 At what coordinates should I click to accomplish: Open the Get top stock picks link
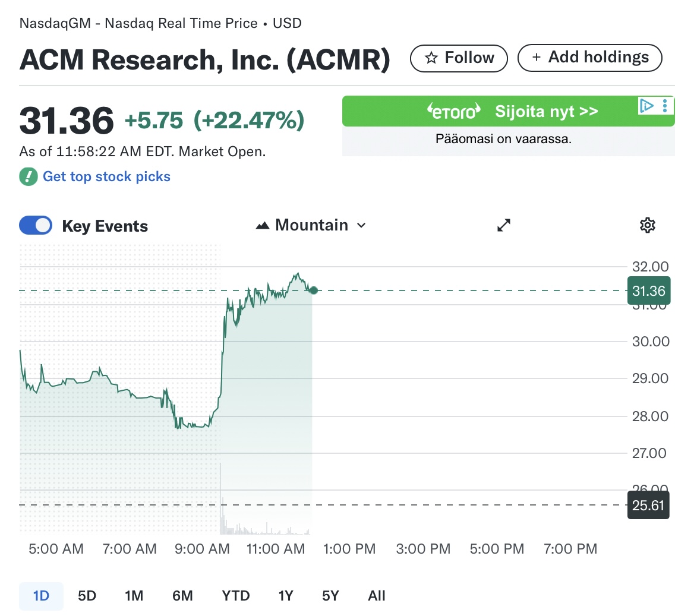pyautogui.click(x=106, y=176)
